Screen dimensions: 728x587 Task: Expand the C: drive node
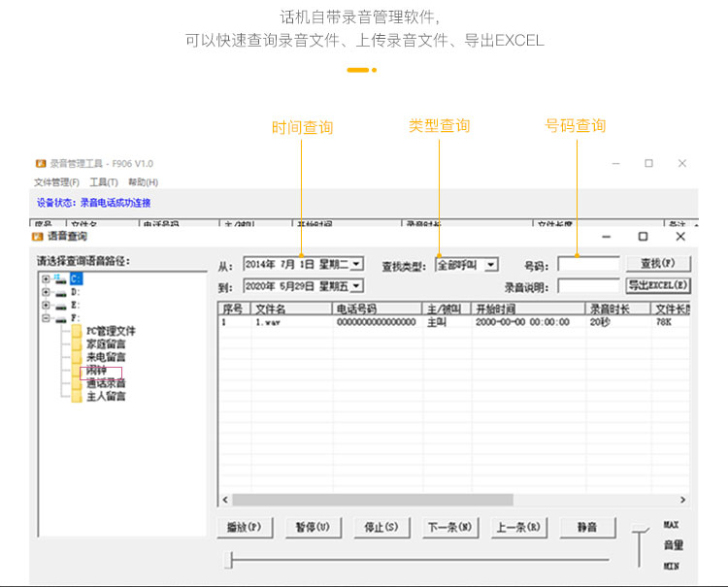(45, 279)
